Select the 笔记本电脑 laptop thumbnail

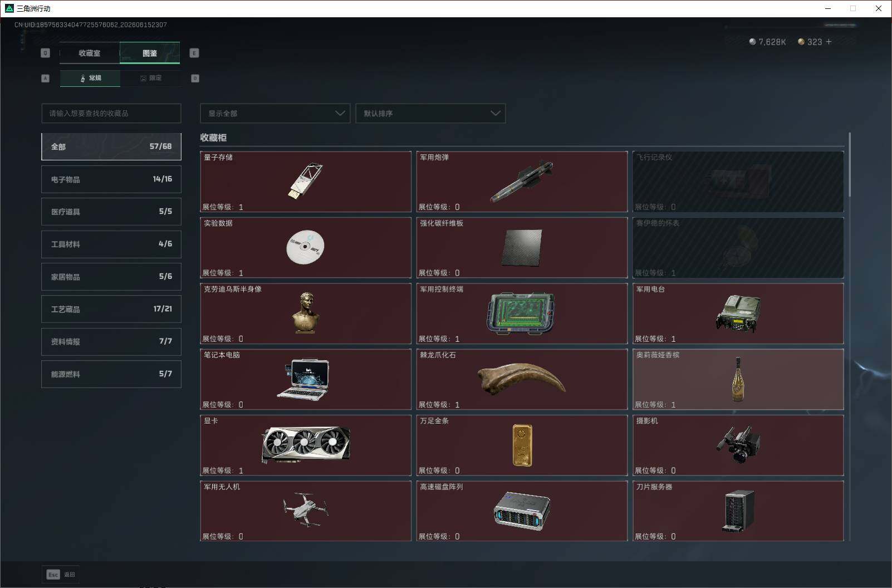click(x=303, y=379)
